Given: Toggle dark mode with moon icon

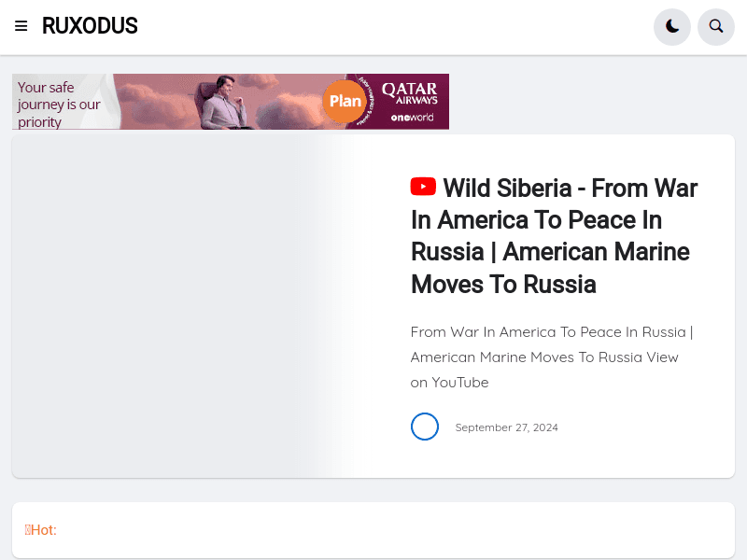Looking at the screenshot, I should coord(672,26).
